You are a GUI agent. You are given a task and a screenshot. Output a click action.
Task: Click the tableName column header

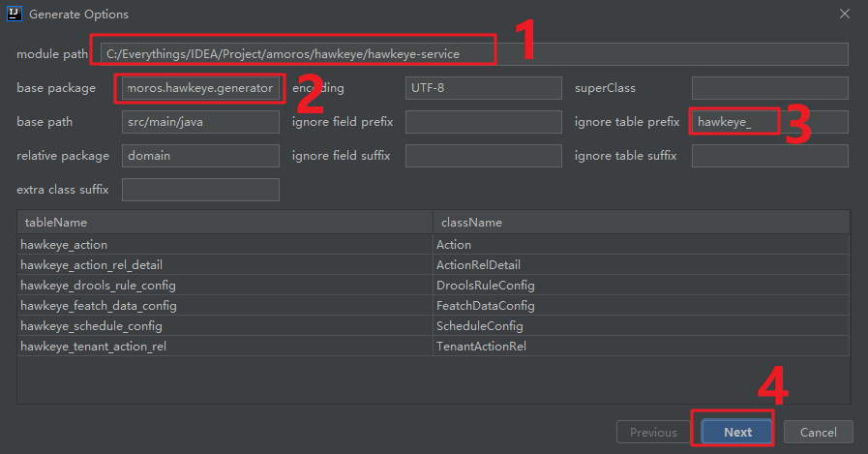(x=224, y=222)
